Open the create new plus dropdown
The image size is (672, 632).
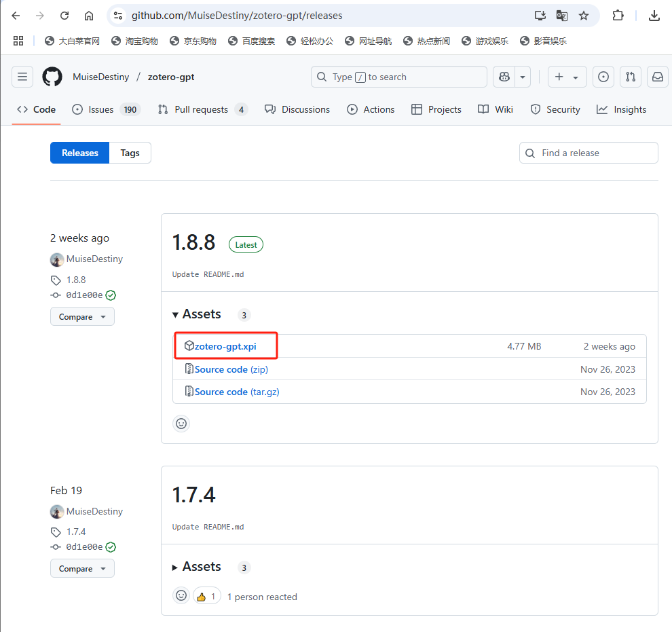click(567, 77)
